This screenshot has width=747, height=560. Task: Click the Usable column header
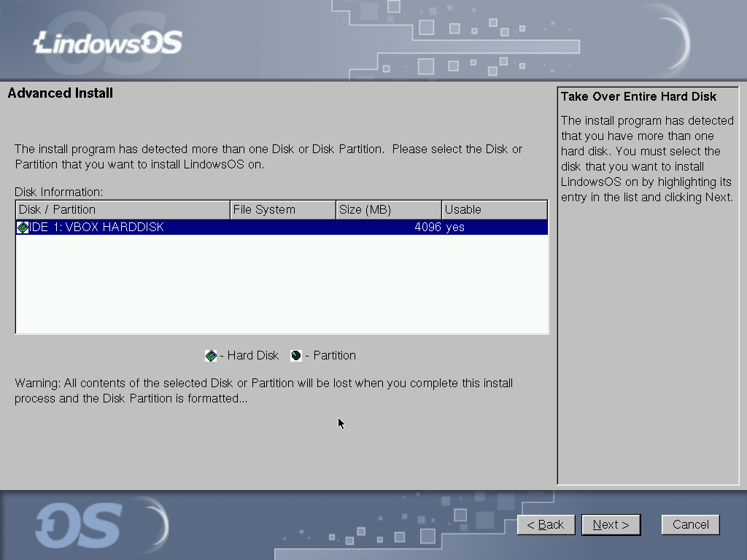(495, 210)
